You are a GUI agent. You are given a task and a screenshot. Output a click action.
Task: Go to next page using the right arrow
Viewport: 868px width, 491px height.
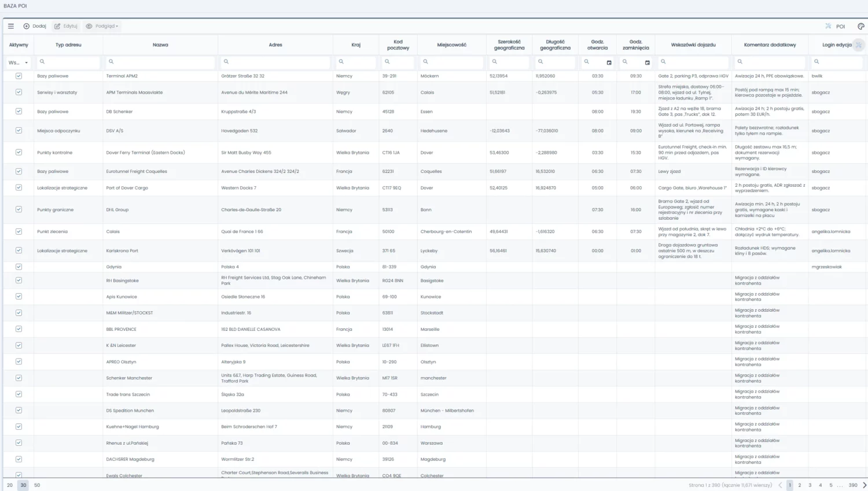pos(865,485)
